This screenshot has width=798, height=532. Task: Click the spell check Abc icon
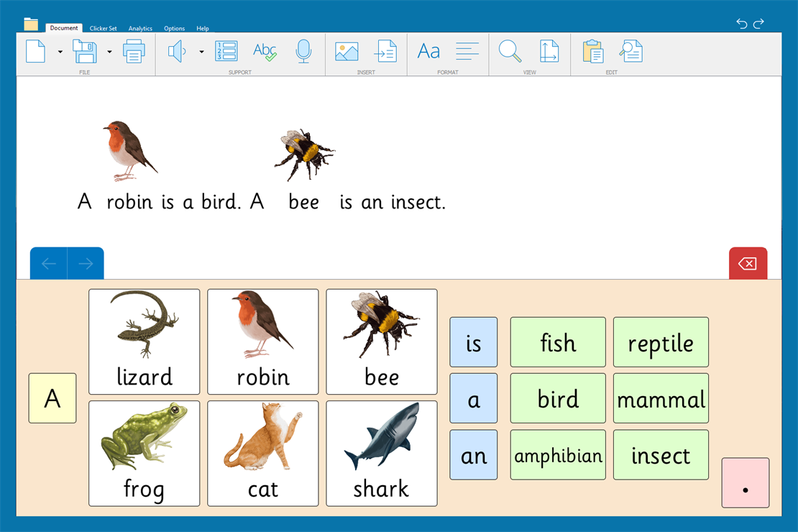(265, 51)
